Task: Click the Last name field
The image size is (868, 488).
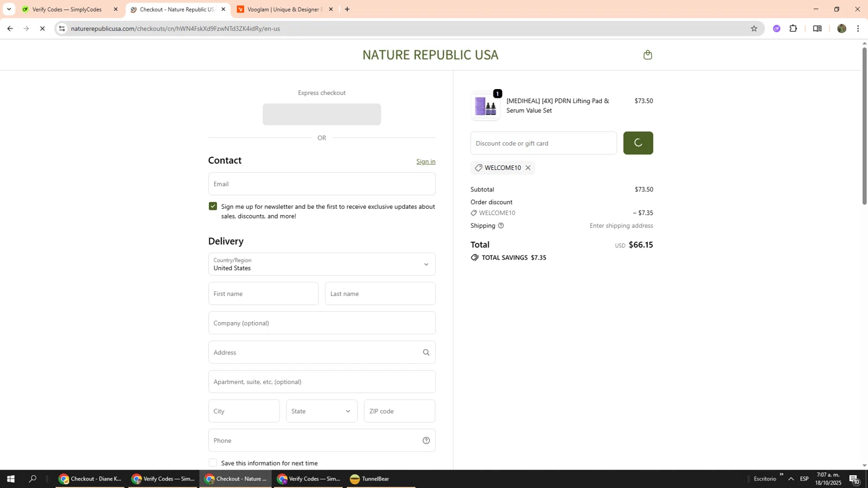Action: click(x=380, y=294)
